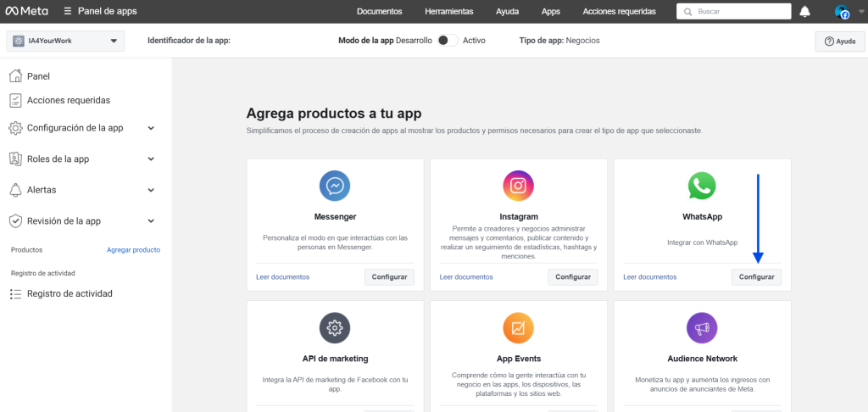Image resolution: width=868 pixels, height=412 pixels.
Task: Click the Alertas bell icon in sidebar
Action: (15, 190)
